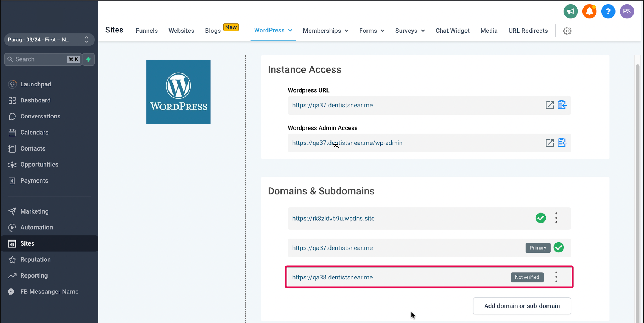Click the Not verified badge
The image size is (644, 323).
click(x=527, y=277)
